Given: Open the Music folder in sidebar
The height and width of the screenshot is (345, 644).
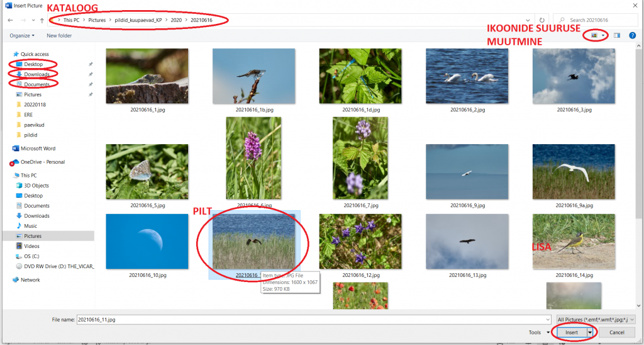Looking at the screenshot, I should (x=30, y=226).
